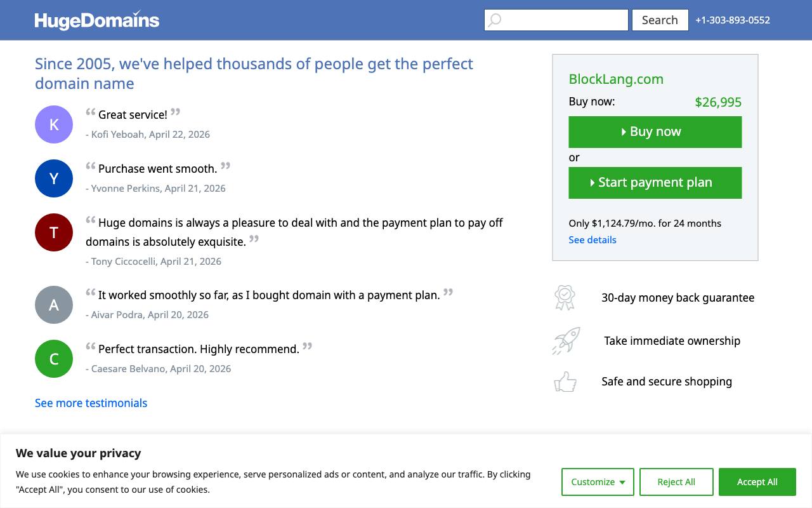Click Yvonne Perkins' blue Y avatar

[x=54, y=178]
